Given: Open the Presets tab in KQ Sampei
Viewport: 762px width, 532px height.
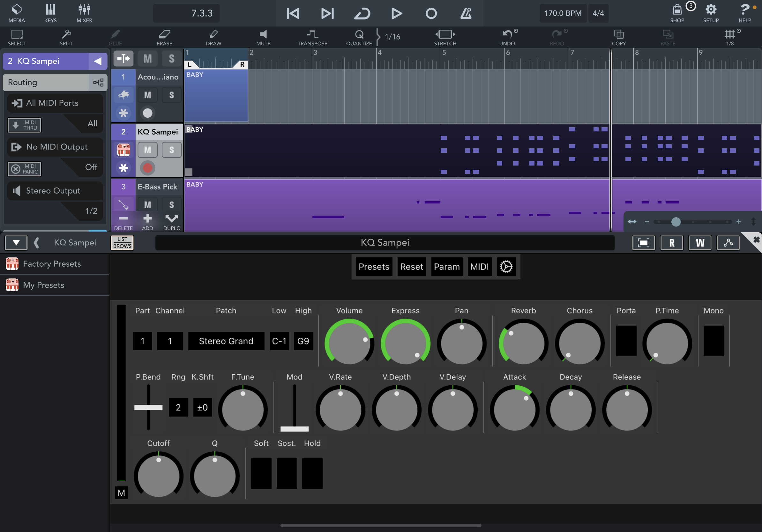Looking at the screenshot, I should (x=374, y=267).
